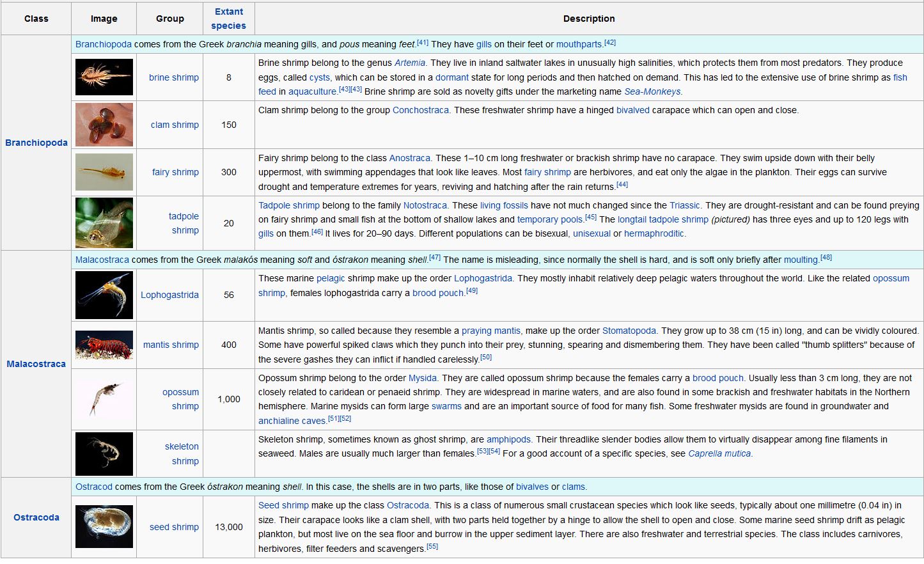924x564 pixels.
Task: View the tadpole shrimp picture
Action: (104, 223)
